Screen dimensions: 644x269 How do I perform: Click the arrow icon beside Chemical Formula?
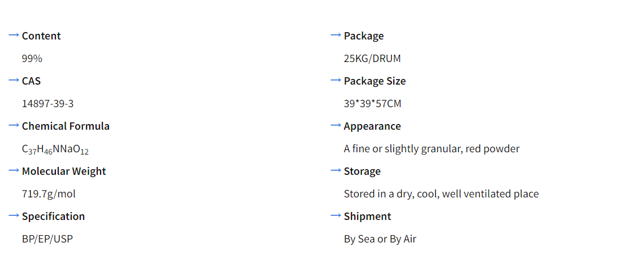pyautogui.click(x=14, y=126)
